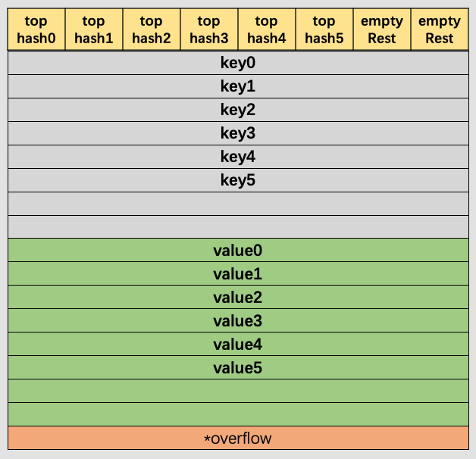Click the value1 row

click(238, 274)
